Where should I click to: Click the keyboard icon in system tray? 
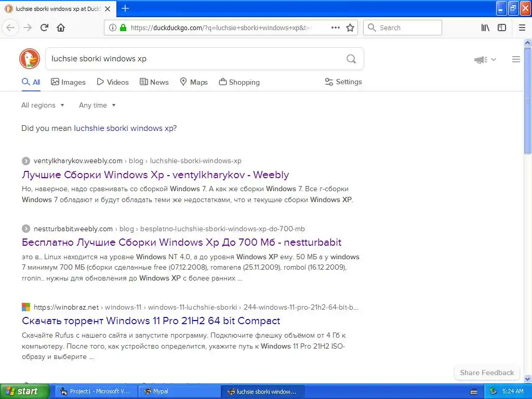(474, 392)
